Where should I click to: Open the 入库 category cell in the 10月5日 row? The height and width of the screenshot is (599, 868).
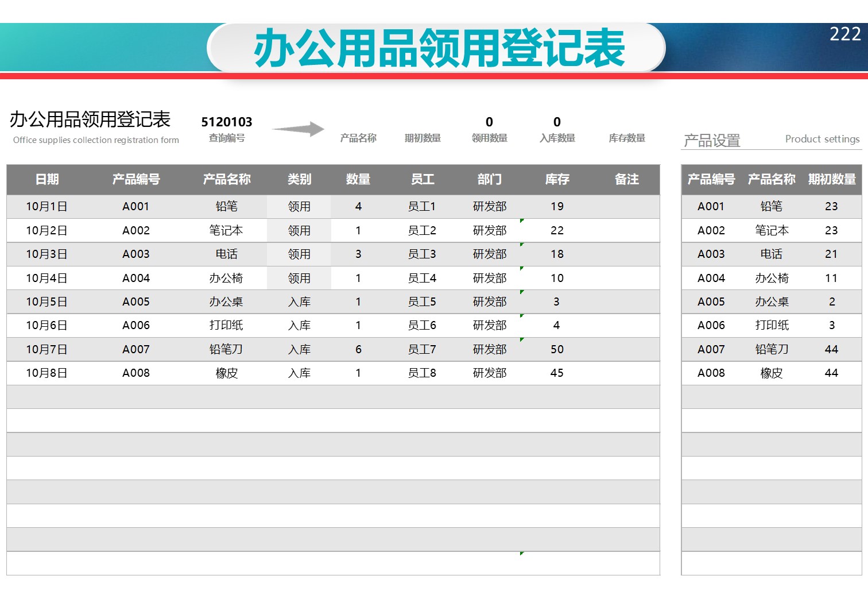point(299,302)
